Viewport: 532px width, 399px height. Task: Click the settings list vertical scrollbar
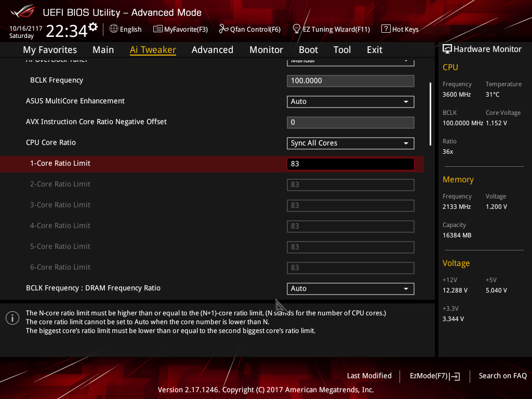(x=430, y=114)
